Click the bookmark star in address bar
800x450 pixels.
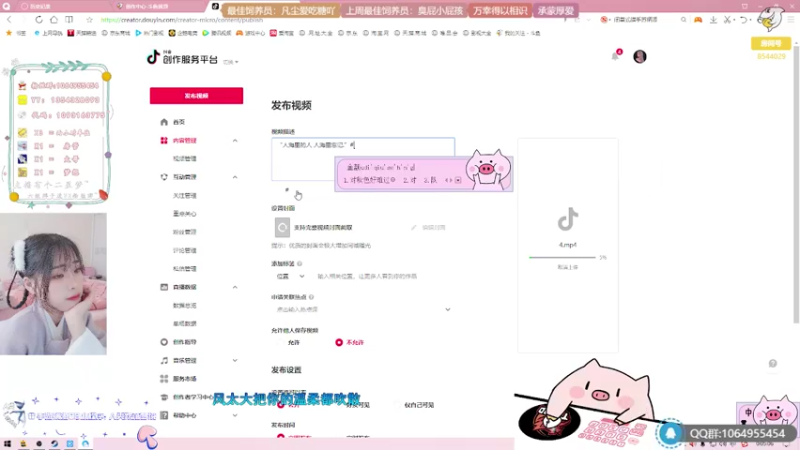[89, 20]
